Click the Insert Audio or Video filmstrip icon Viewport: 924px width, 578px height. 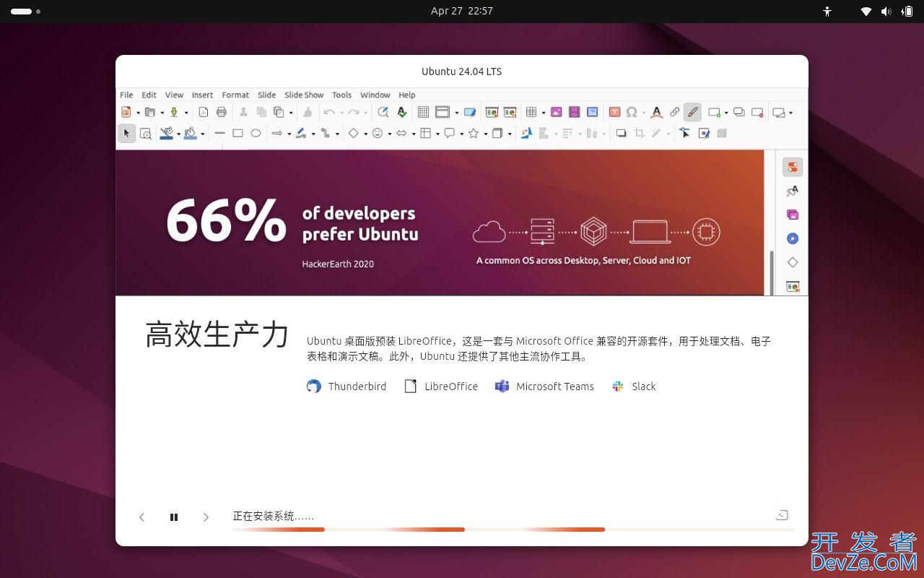574,112
